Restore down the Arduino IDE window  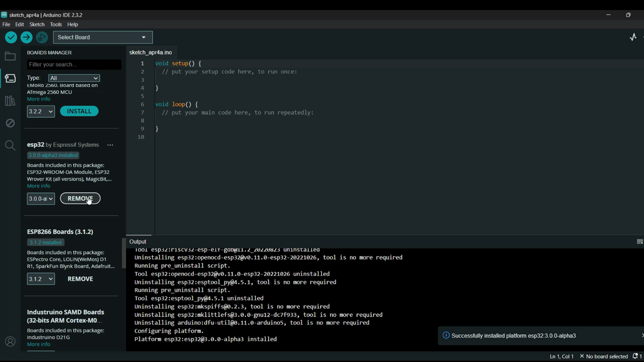628,15
